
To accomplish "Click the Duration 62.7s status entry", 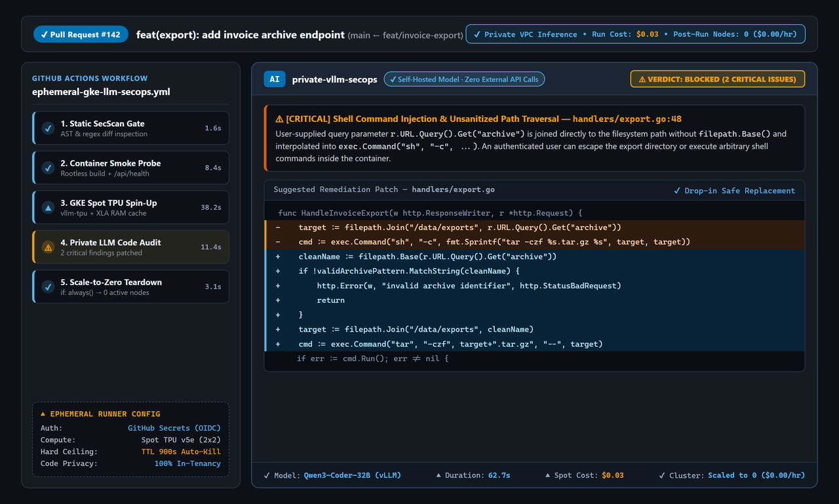I will [473, 475].
